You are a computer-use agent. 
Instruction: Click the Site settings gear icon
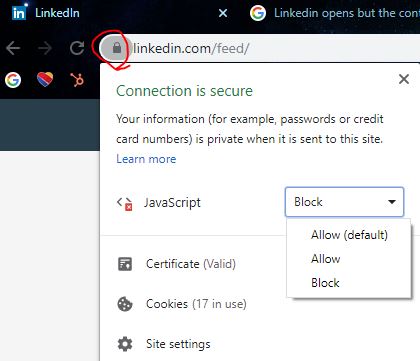125,344
